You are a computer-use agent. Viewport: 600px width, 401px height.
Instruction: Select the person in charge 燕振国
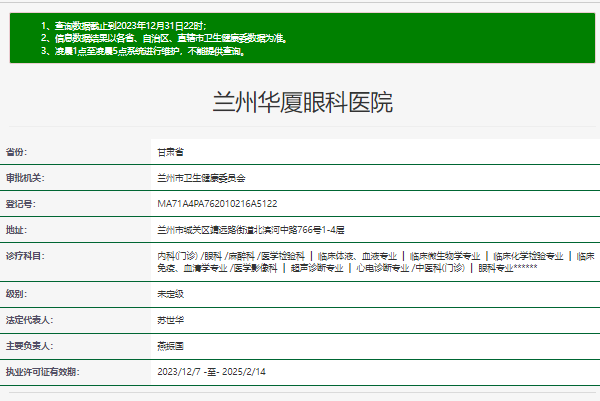click(171, 346)
